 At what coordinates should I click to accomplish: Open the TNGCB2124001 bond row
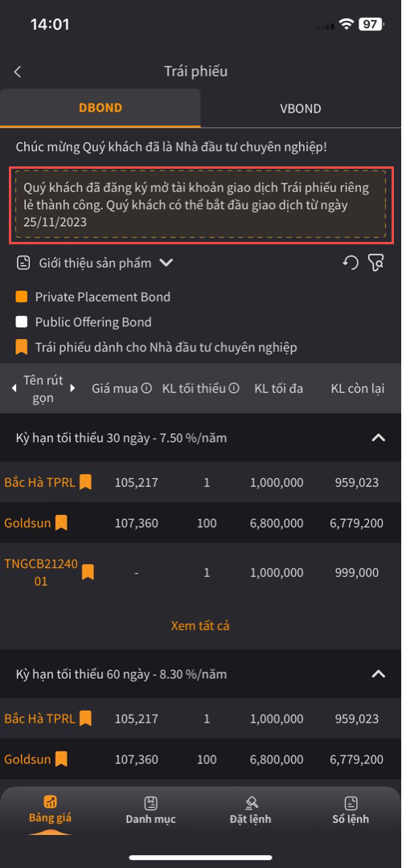point(201,573)
